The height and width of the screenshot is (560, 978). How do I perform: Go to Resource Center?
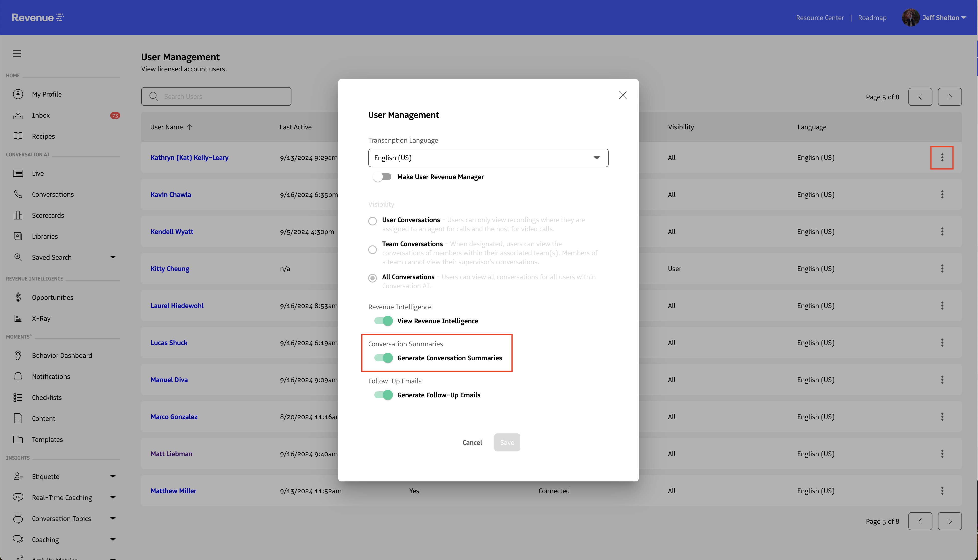(x=819, y=17)
